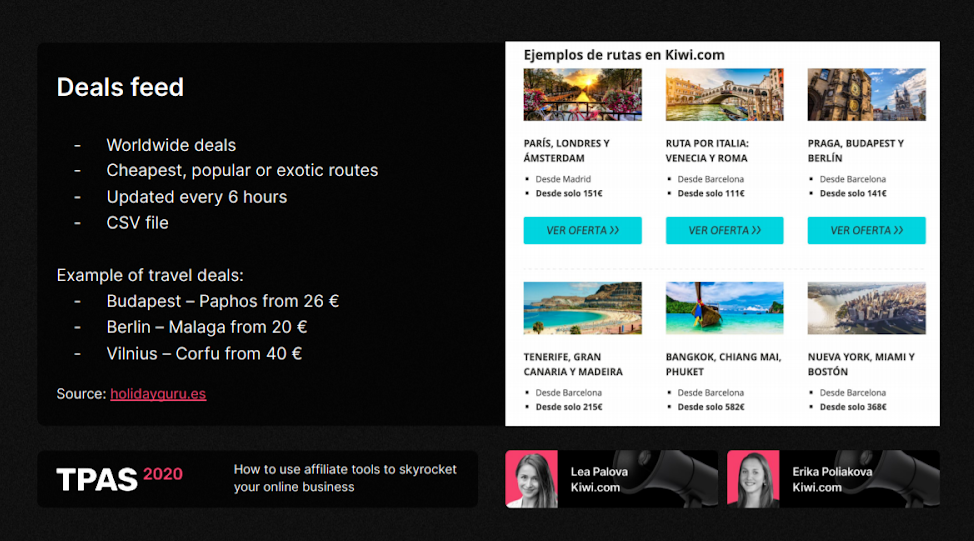Image resolution: width=974 pixels, height=541 pixels.
Task: Open the Prague old town thumbnail
Action: 866,95
